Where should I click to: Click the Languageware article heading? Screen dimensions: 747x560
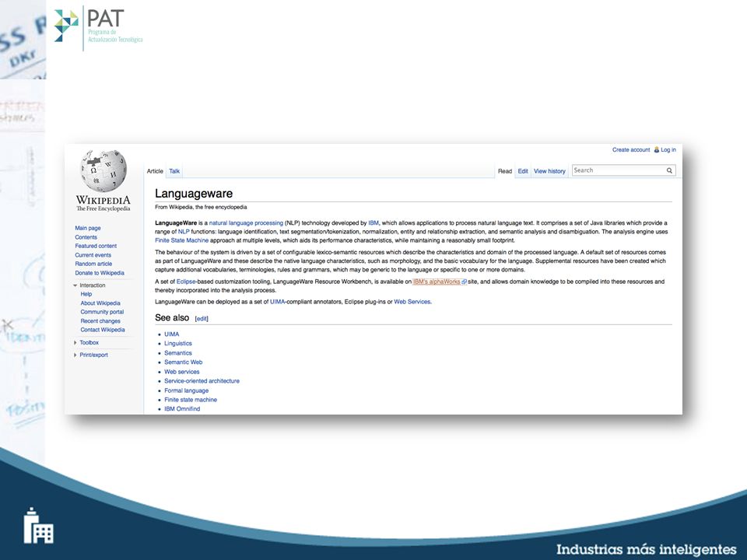tap(194, 194)
